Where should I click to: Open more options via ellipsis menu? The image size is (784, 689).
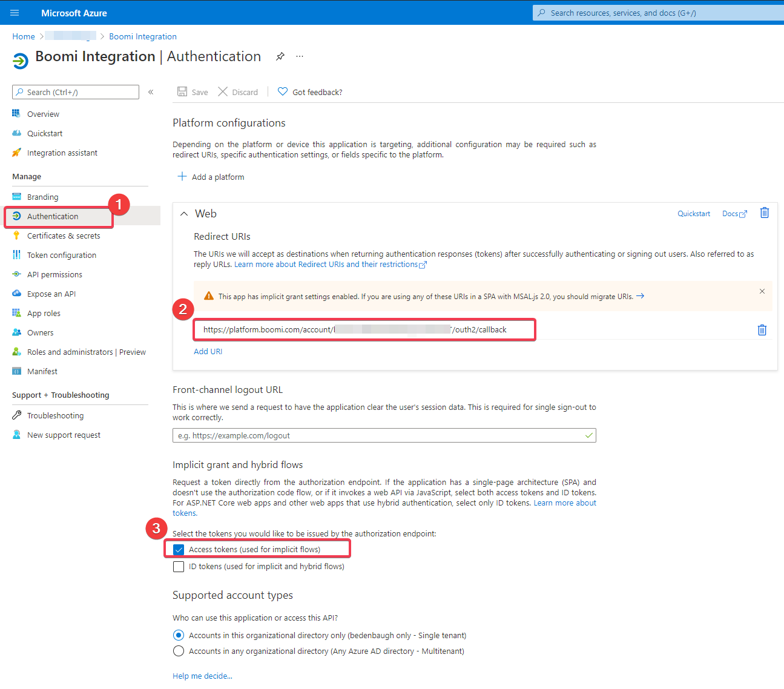click(299, 56)
